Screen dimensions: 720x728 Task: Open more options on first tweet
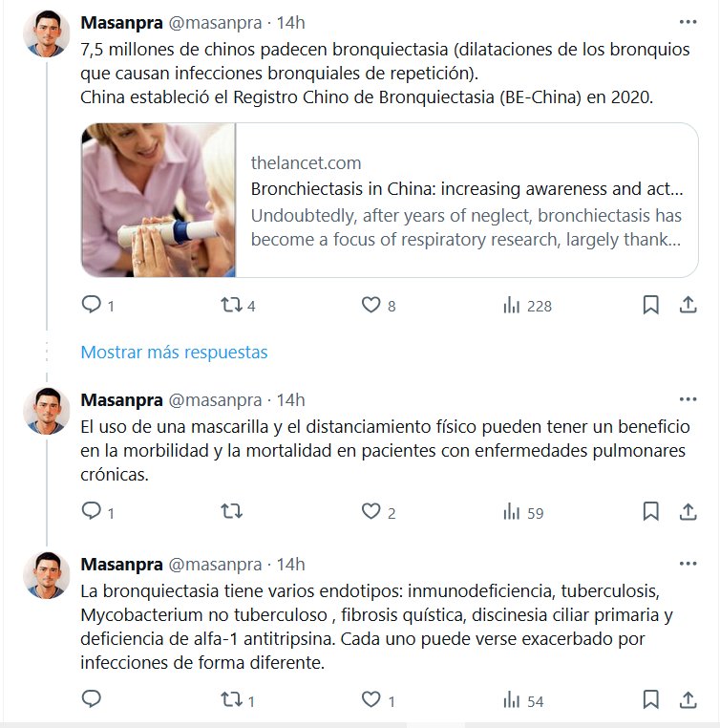(688, 22)
